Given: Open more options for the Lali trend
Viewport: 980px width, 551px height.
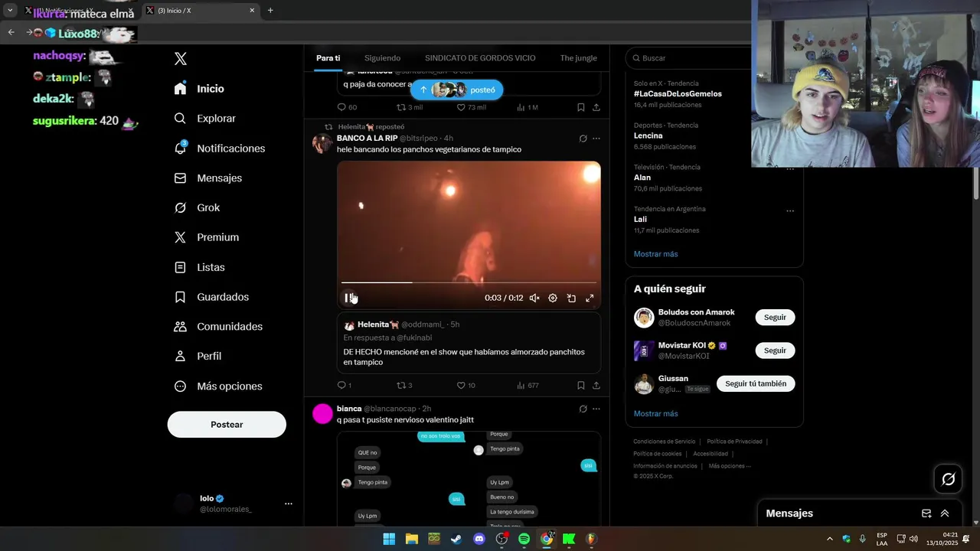Looking at the screenshot, I should (x=790, y=210).
